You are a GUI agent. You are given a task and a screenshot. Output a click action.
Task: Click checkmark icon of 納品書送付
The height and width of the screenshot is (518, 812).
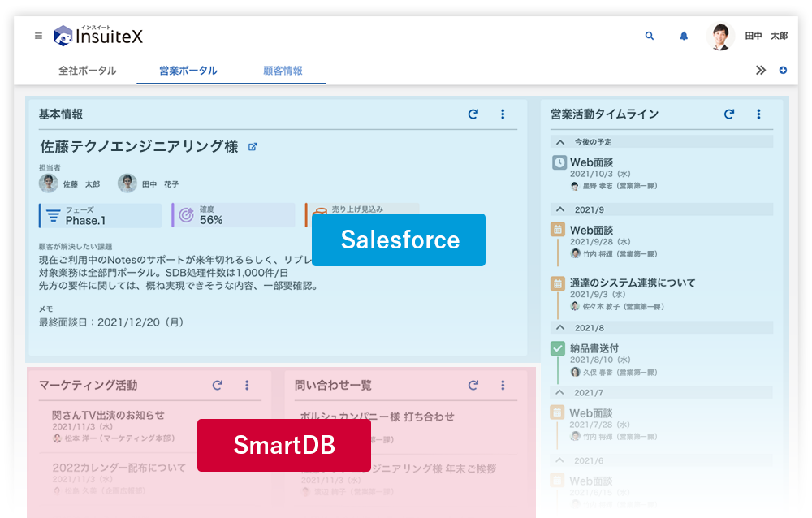click(558, 348)
